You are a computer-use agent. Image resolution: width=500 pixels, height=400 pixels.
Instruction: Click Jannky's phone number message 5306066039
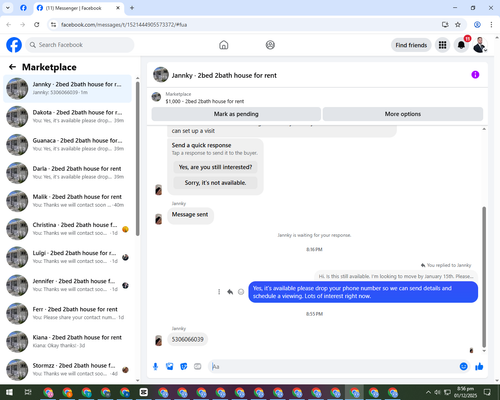coord(187,339)
